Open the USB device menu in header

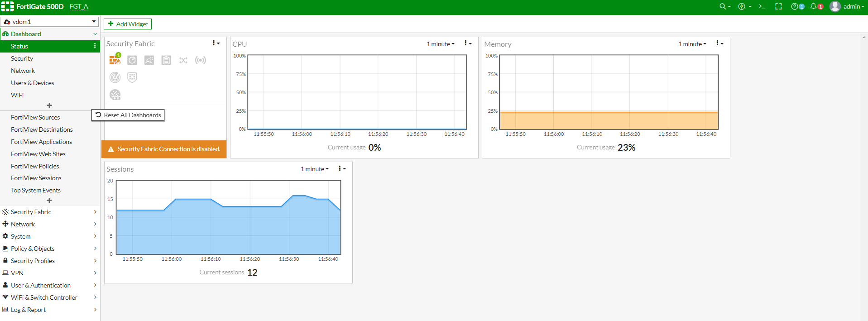click(744, 6)
